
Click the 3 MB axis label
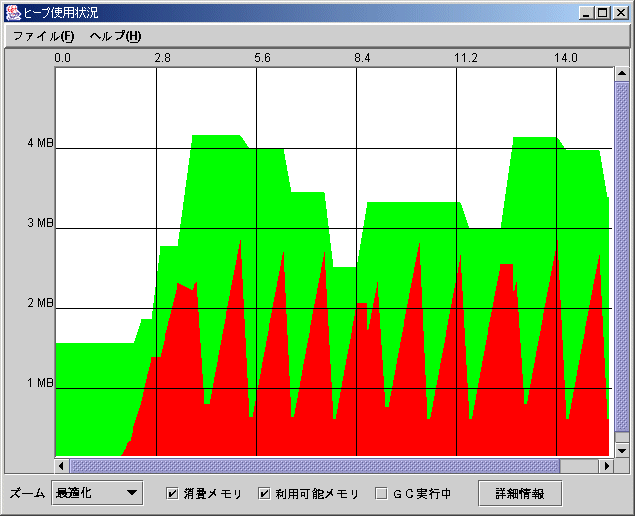tap(40, 223)
